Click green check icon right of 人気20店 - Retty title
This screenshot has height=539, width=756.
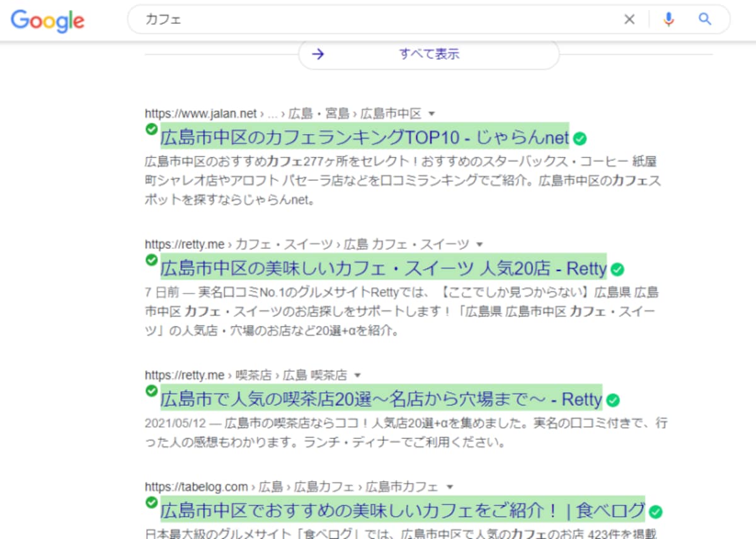click(x=617, y=270)
